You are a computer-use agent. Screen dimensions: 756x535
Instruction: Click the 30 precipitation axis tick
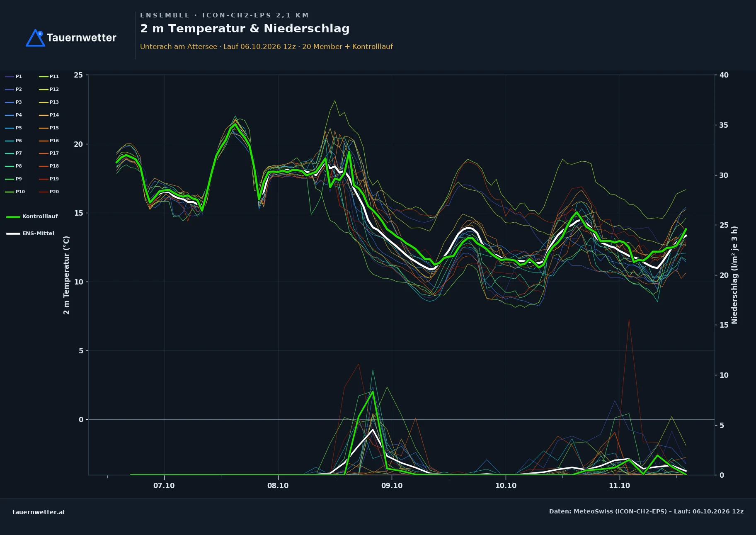tap(724, 175)
